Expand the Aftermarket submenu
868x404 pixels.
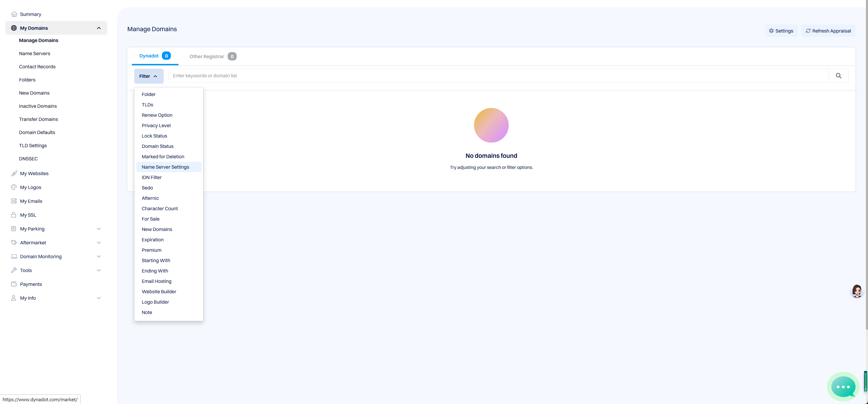click(x=99, y=243)
